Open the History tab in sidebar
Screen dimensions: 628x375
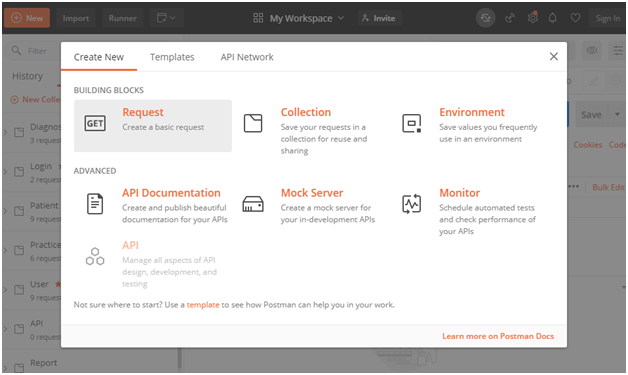click(x=27, y=76)
